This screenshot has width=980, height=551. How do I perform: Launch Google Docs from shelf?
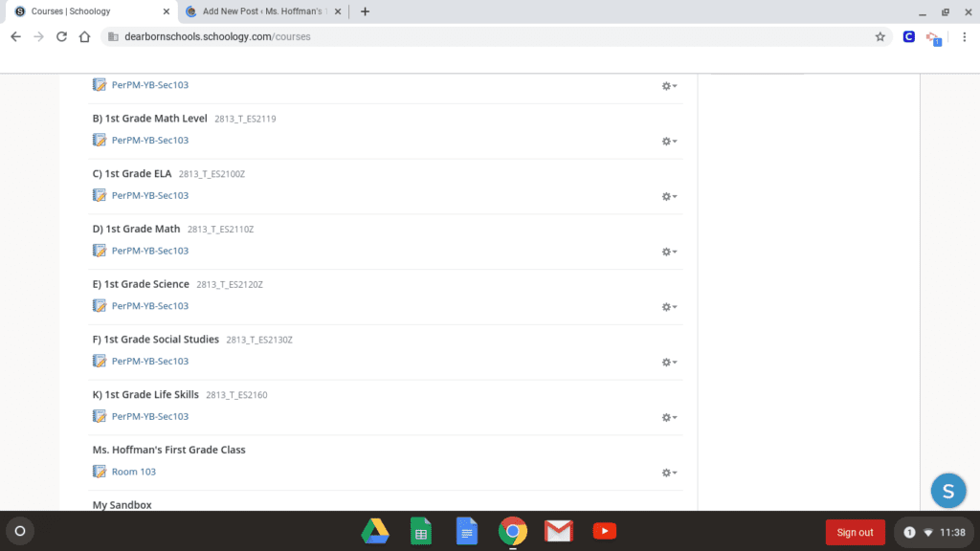click(466, 531)
